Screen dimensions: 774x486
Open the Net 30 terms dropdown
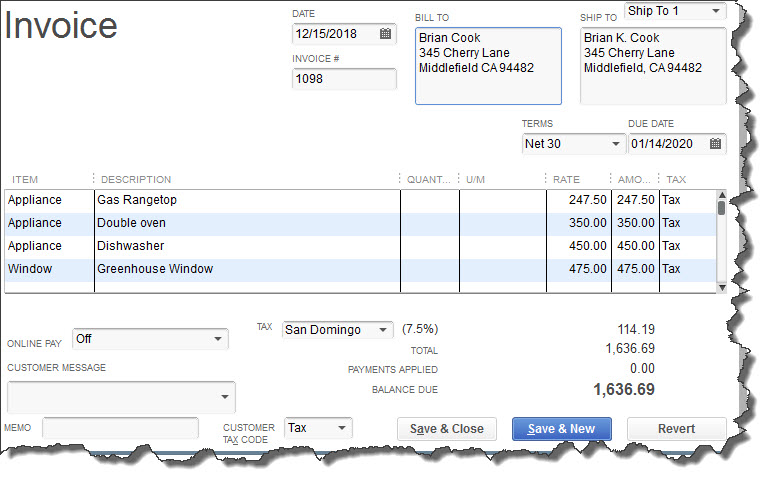click(615, 144)
